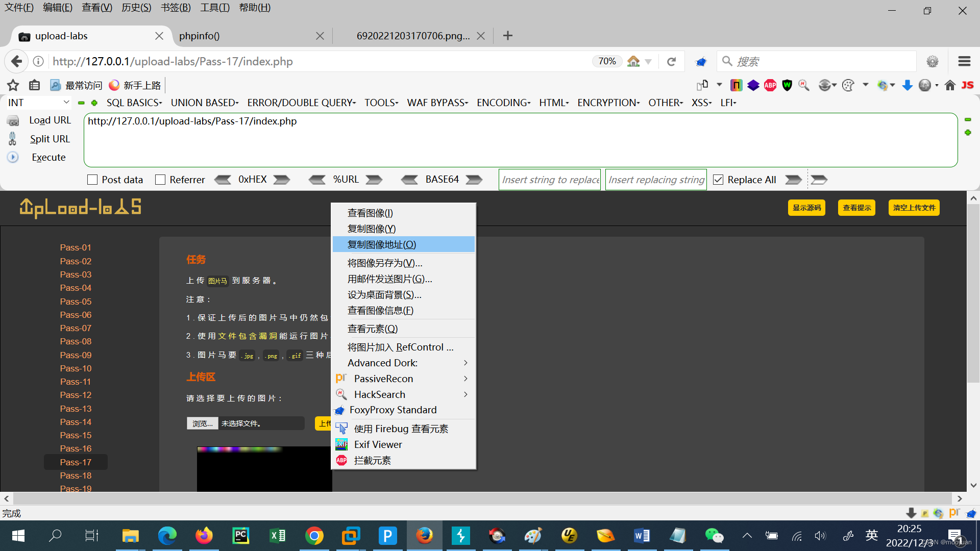Open the hamburger menu icon
Viewport: 980px width, 551px height.
point(964,62)
